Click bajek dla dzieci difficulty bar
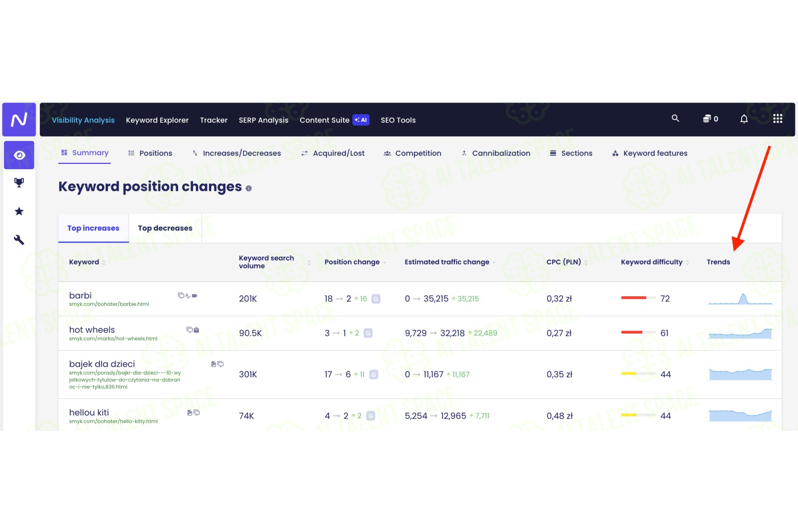The image size is (798, 532). (x=638, y=374)
